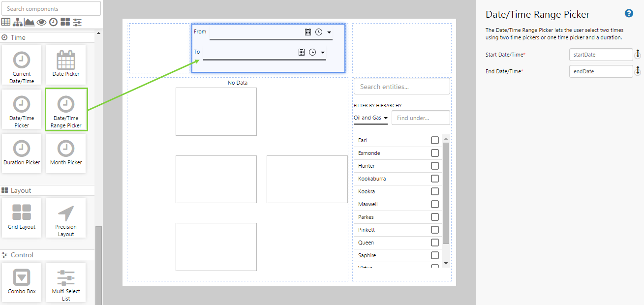
Task: Edit the End Date/Time endDate field
Action: click(x=601, y=71)
